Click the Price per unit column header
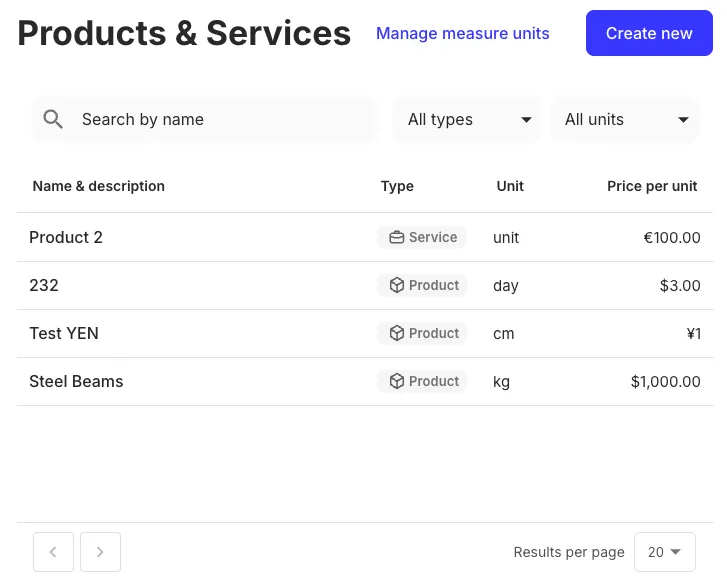This screenshot has width=727, height=583. pyautogui.click(x=652, y=186)
